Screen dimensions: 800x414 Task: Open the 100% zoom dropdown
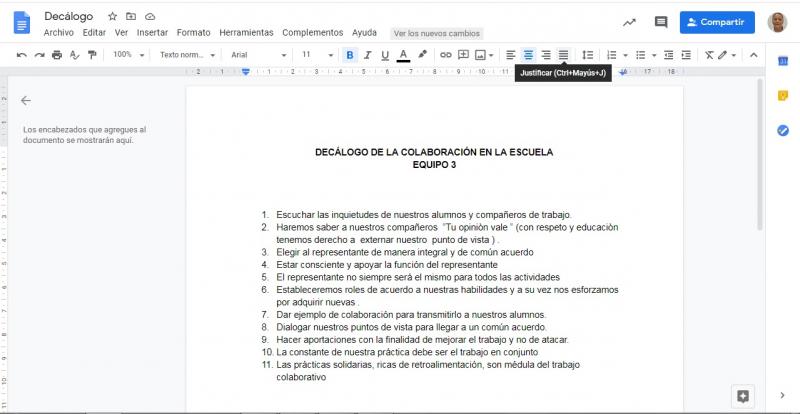point(129,55)
